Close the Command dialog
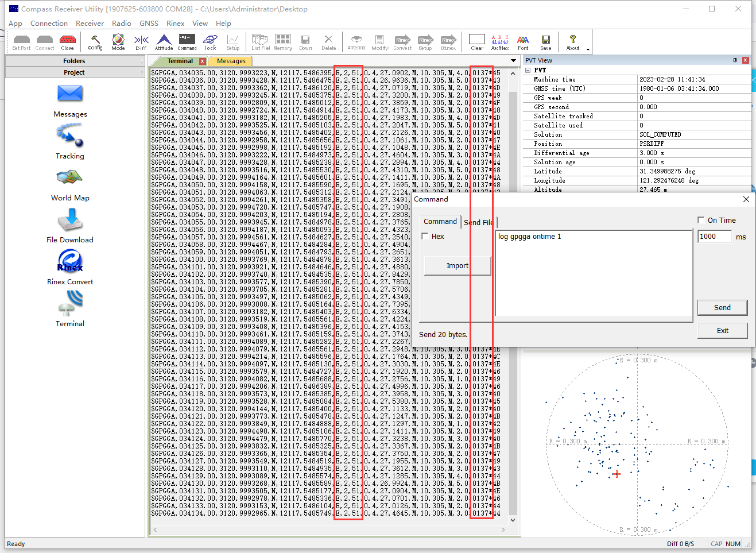Screen dimensions: 756x553 click(x=746, y=199)
